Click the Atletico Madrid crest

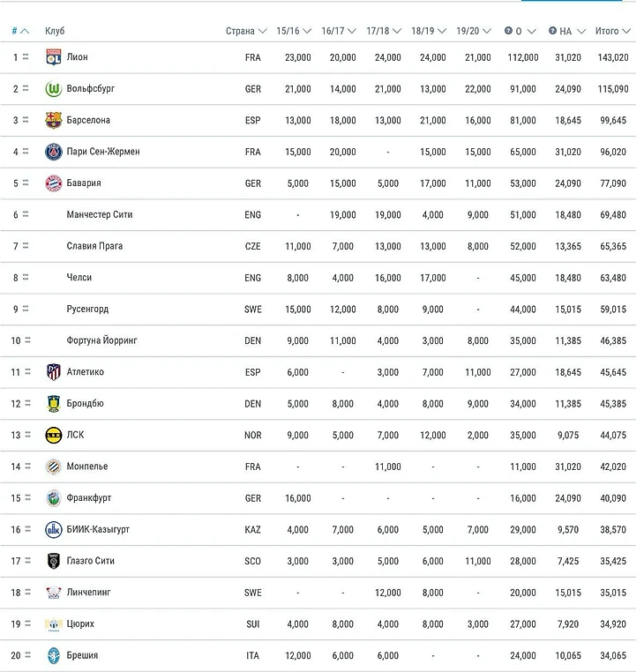point(53,372)
